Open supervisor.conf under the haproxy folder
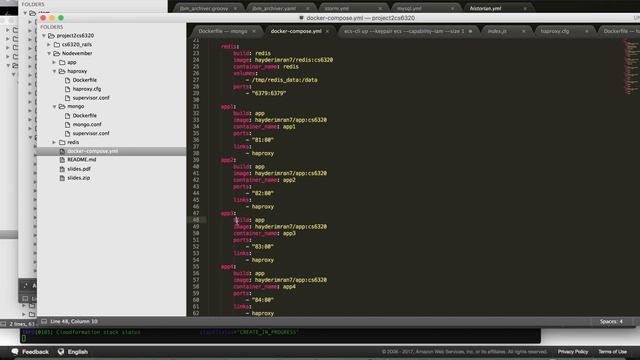The image size is (640, 360). (x=91, y=98)
